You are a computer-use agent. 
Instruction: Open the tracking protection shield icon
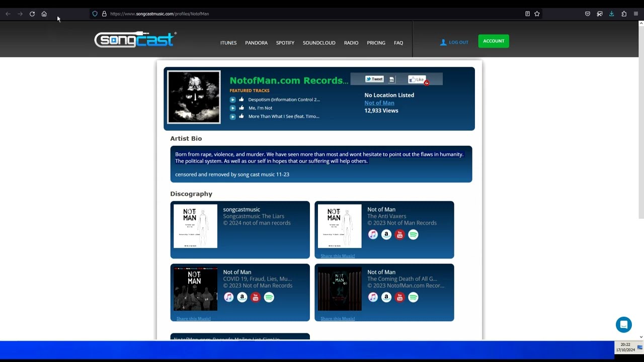pos(95,14)
